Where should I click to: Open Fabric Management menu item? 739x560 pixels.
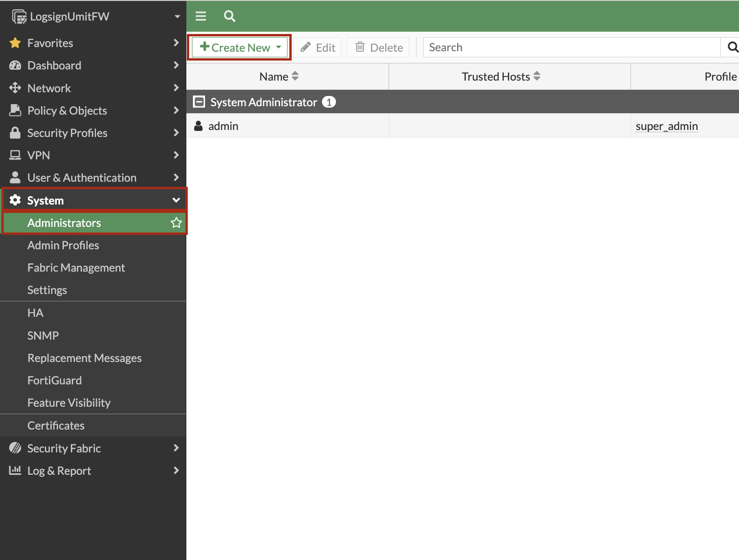(93, 267)
